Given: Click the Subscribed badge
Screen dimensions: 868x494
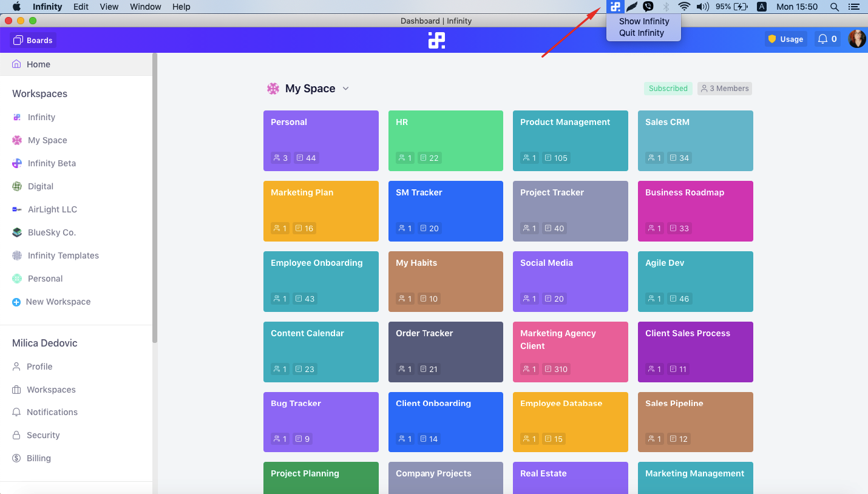Looking at the screenshot, I should click(668, 89).
